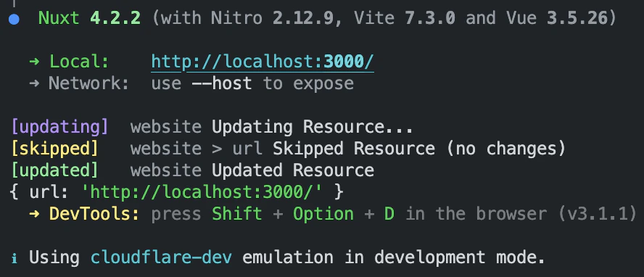Click the green 'http://localhost:3000/' string in the object
The height and width of the screenshot is (277, 644).
click(x=202, y=192)
